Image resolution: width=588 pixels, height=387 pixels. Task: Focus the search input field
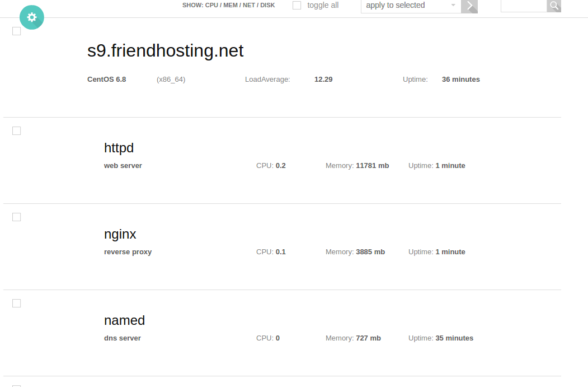pos(524,6)
